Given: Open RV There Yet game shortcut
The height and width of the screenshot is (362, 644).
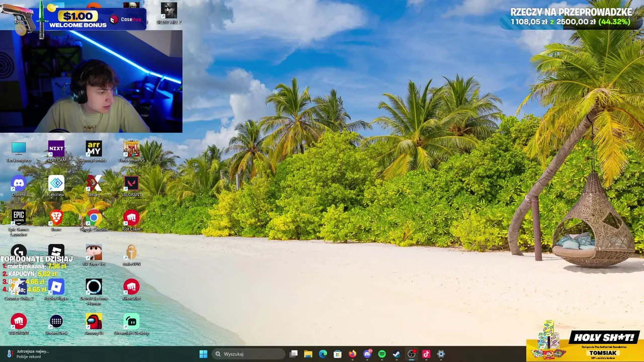Looking at the screenshot, I should [94, 255].
